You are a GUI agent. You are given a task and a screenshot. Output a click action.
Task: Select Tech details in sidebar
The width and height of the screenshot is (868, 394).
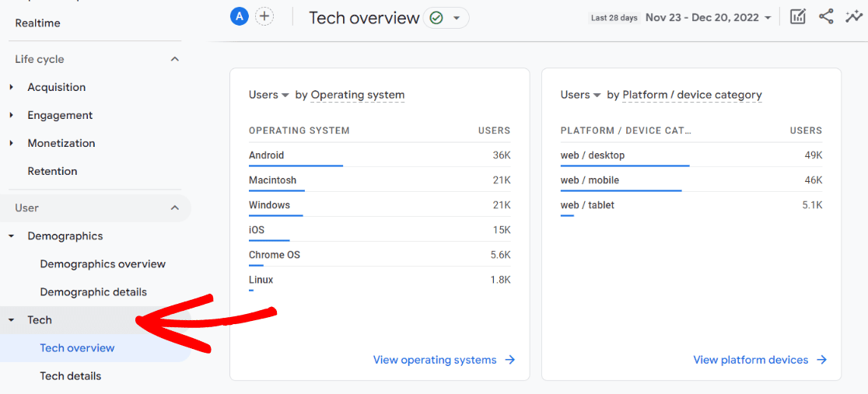(71, 376)
